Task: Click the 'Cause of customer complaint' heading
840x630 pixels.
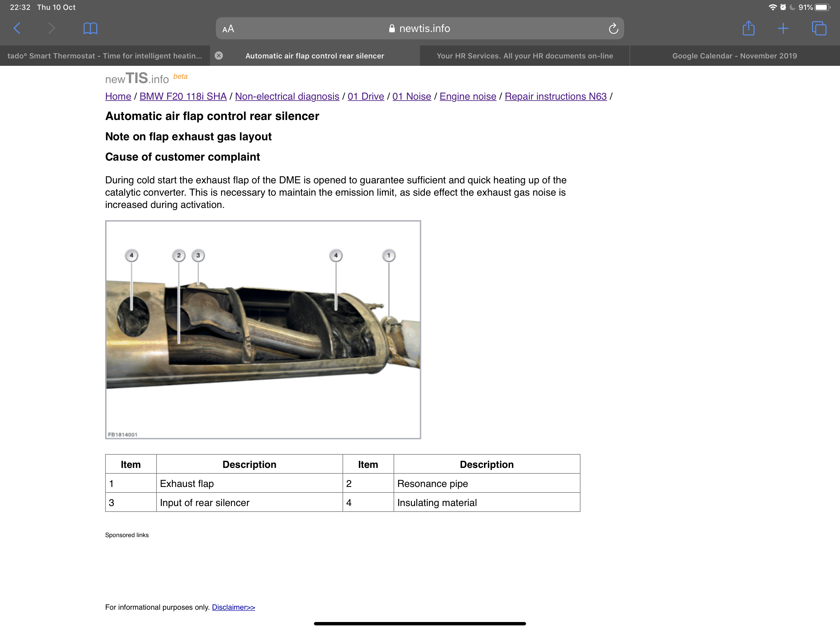Action: [182, 157]
